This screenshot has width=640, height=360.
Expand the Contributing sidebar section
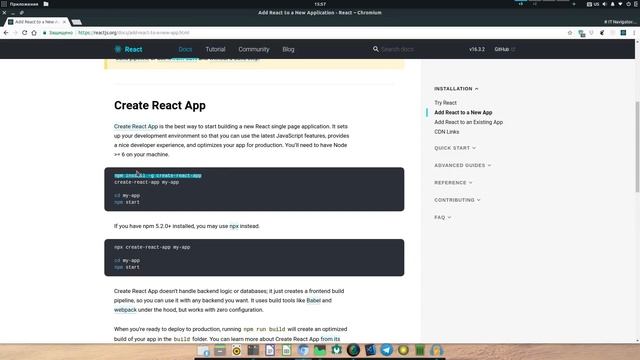(x=457, y=200)
